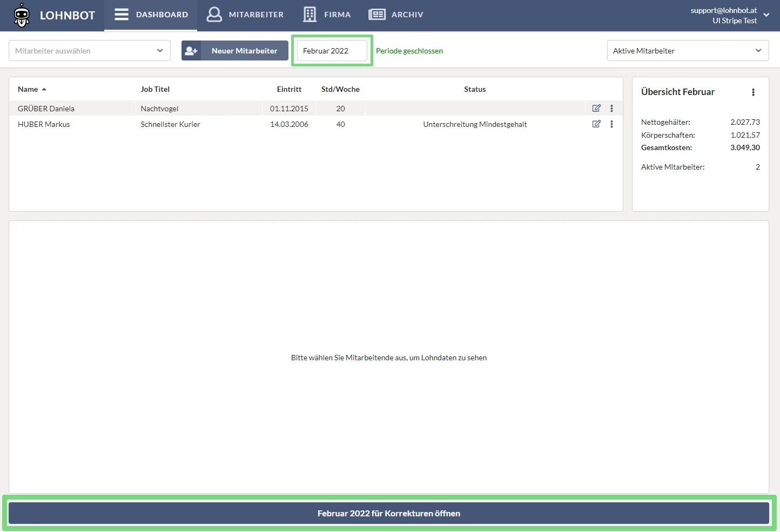Open the Mitarbeiter auswählen dropdown
Image resolution: width=780 pixels, height=532 pixels.
point(90,51)
